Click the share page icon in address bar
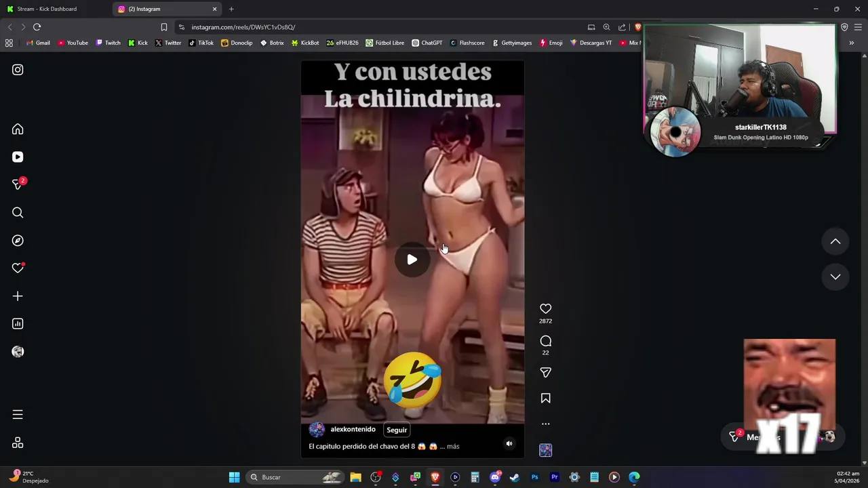Image resolution: width=868 pixels, height=488 pixels. click(622, 27)
